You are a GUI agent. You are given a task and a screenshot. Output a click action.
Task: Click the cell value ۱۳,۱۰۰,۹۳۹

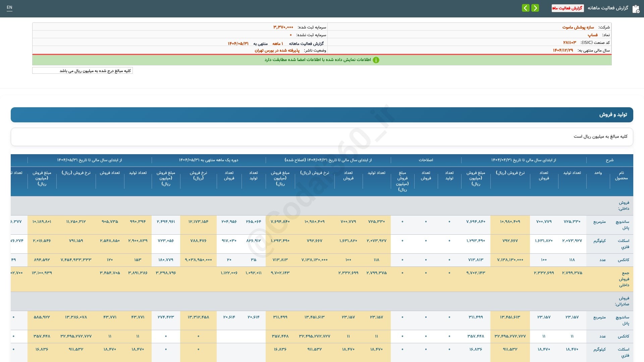(x=42, y=273)
